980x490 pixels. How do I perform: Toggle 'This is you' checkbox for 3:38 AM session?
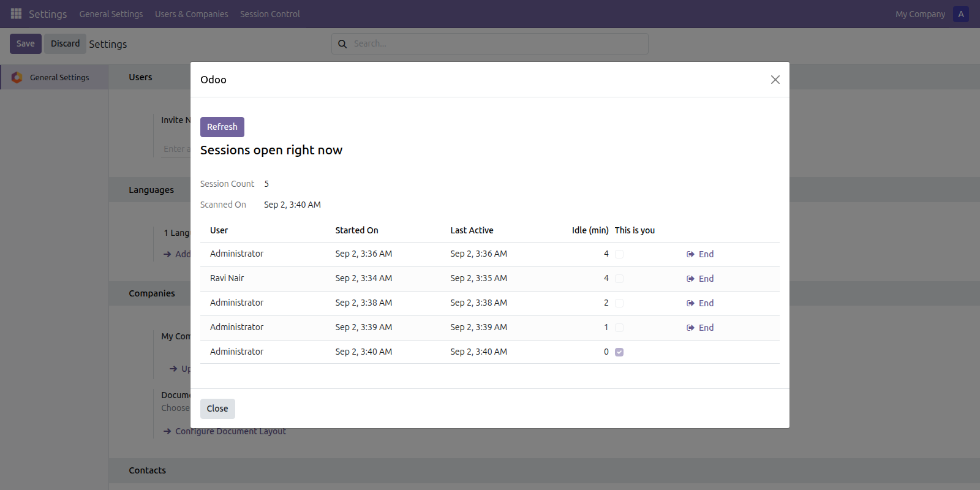click(x=619, y=303)
